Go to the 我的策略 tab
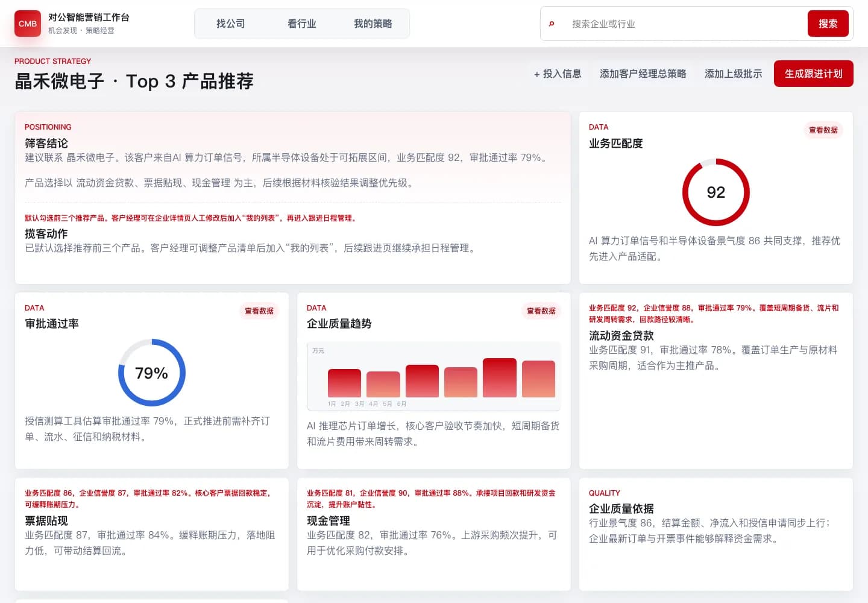The width and height of the screenshot is (868, 603). 373,24
